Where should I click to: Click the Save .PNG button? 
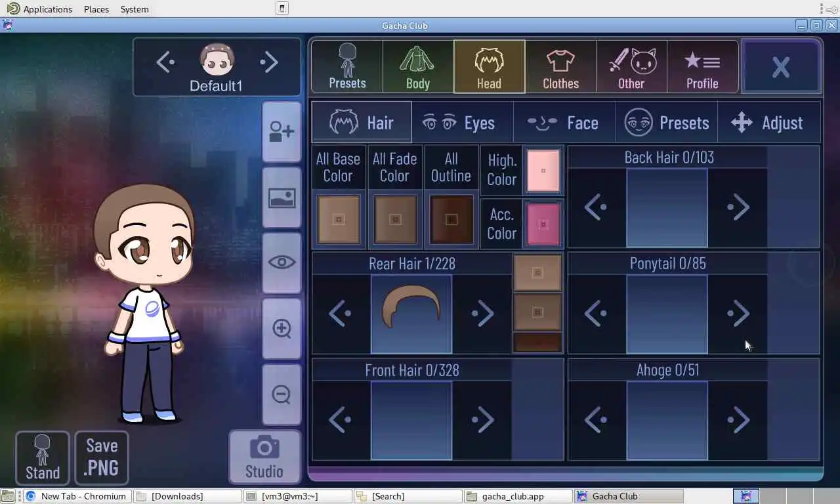pos(102,457)
